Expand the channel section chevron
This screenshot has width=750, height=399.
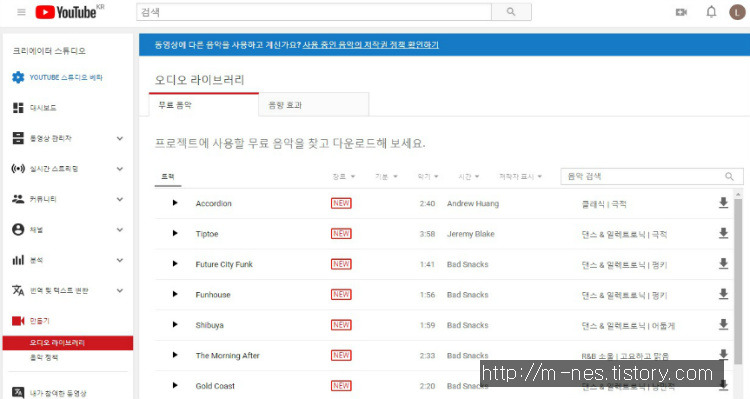(120, 230)
